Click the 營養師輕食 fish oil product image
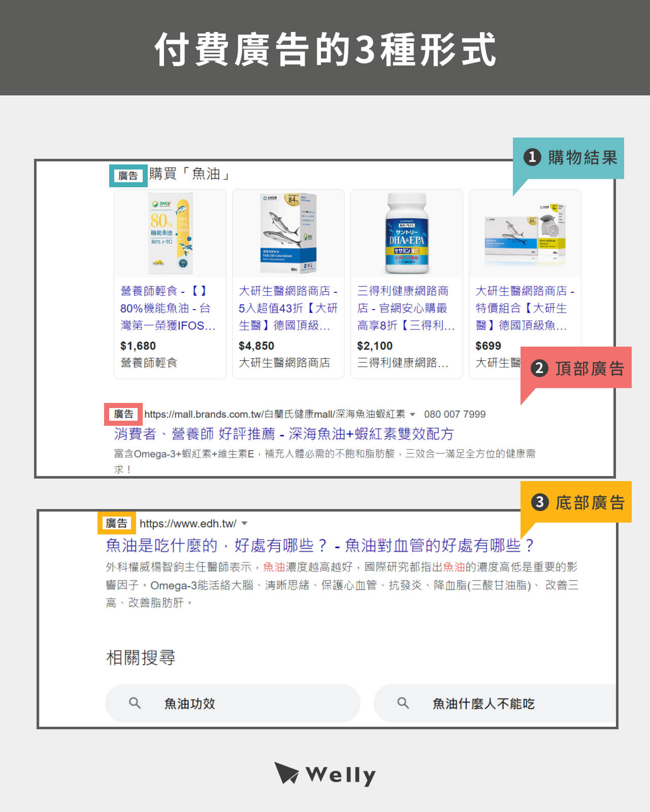Image resolution: width=650 pixels, height=812 pixels. [x=170, y=233]
